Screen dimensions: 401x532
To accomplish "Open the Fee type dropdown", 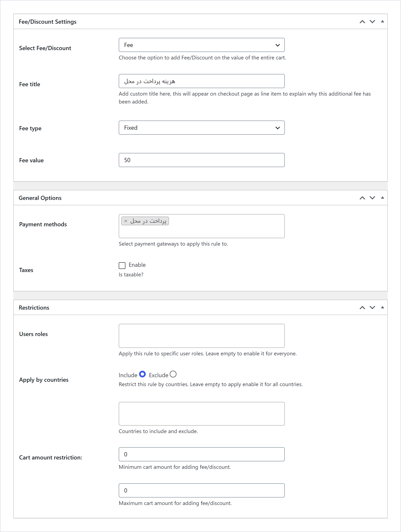I will click(x=202, y=128).
